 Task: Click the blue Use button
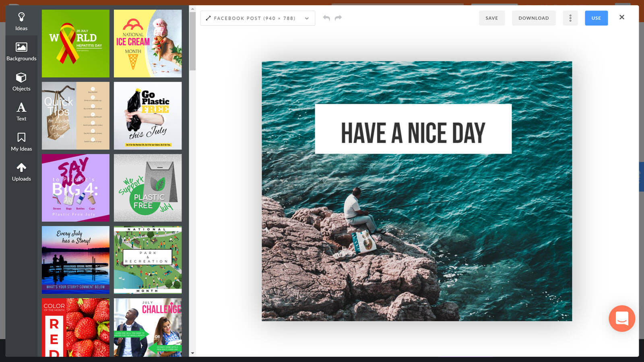point(596,18)
